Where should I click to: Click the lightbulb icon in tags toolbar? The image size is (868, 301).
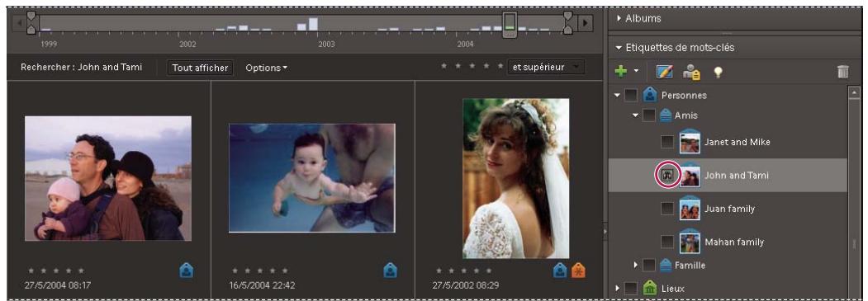pos(718,72)
